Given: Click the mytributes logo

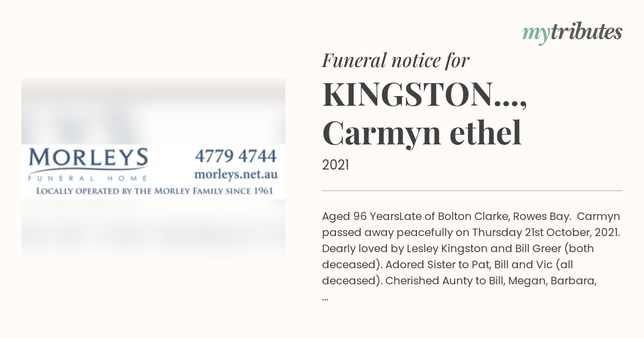Looking at the screenshot, I should [572, 33].
